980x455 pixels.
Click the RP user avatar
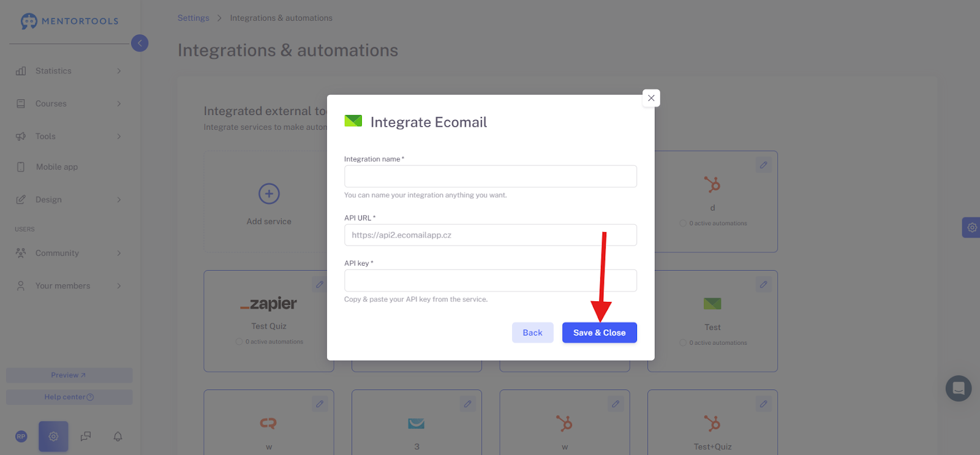tap(21, 437)
